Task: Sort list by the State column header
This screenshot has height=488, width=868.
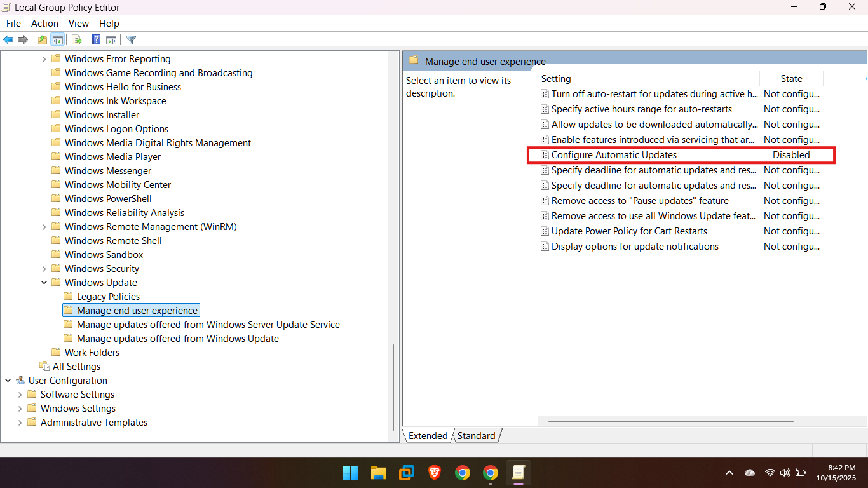Action: pos(791,79)
